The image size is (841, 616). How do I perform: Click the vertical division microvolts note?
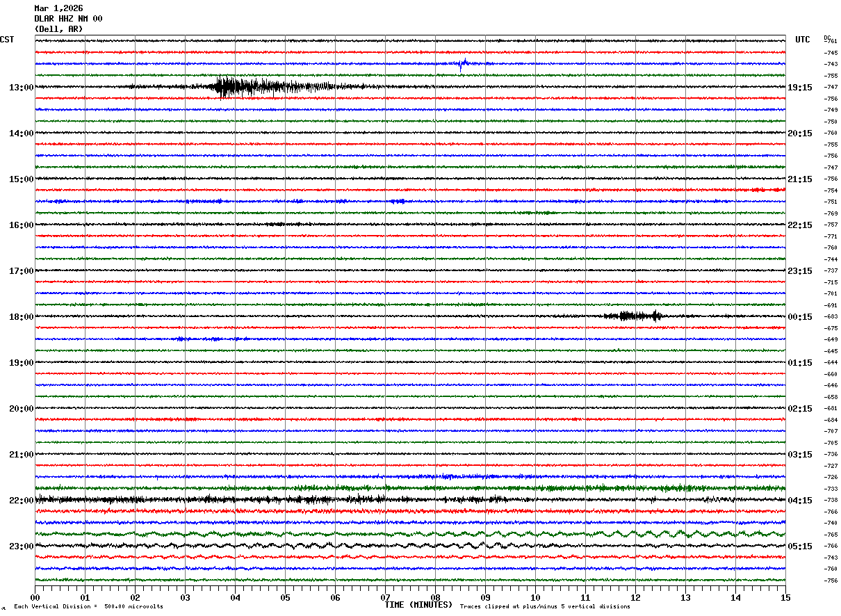(88, 607)
